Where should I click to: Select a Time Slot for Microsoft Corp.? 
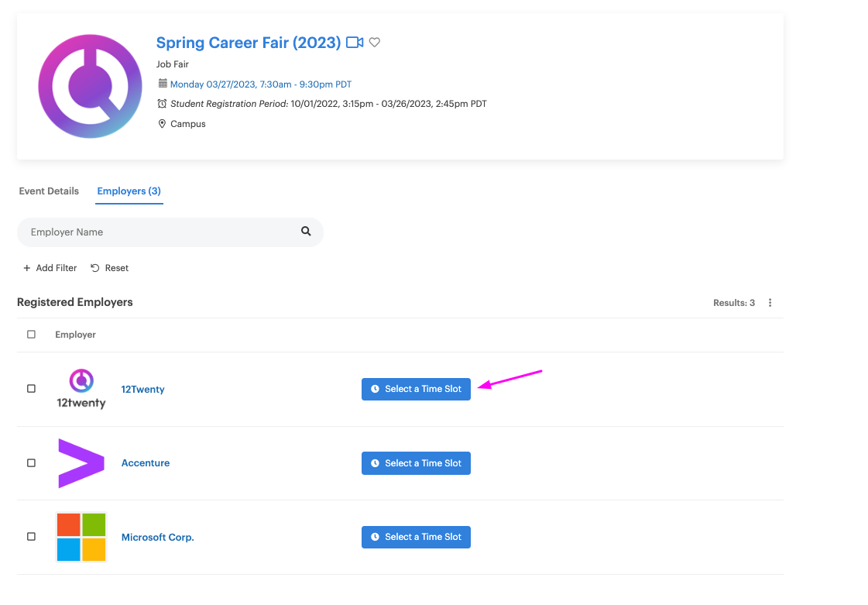pos(417,537)
